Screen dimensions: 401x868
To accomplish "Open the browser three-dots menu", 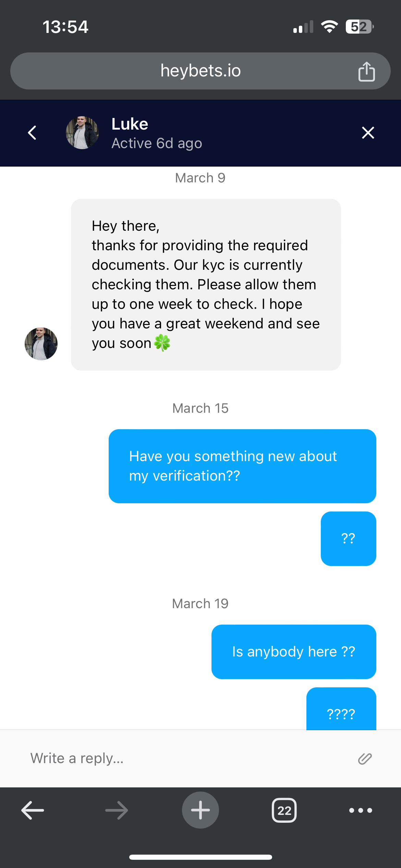I will [x=361, y=810].
